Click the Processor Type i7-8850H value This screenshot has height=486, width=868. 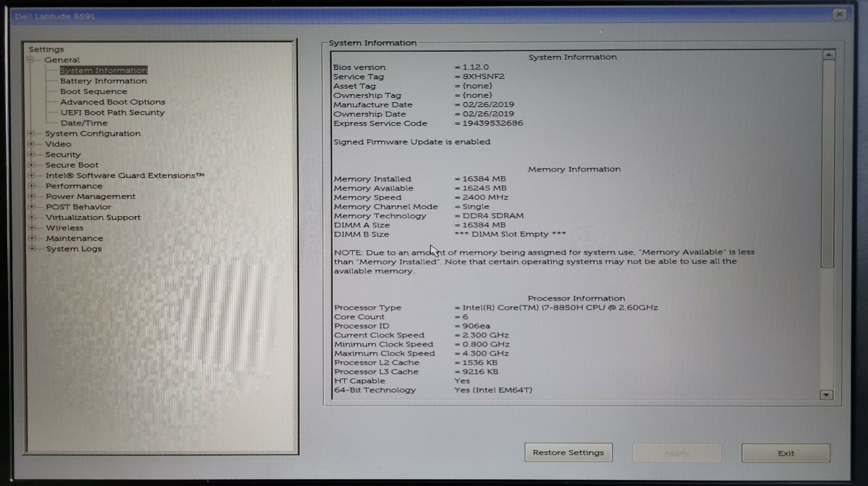coord(560,307)
